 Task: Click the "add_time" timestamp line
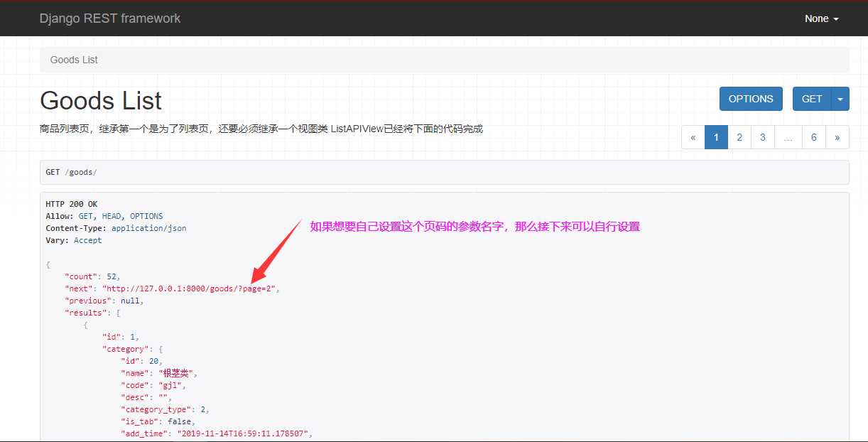[x=217, y=433]
